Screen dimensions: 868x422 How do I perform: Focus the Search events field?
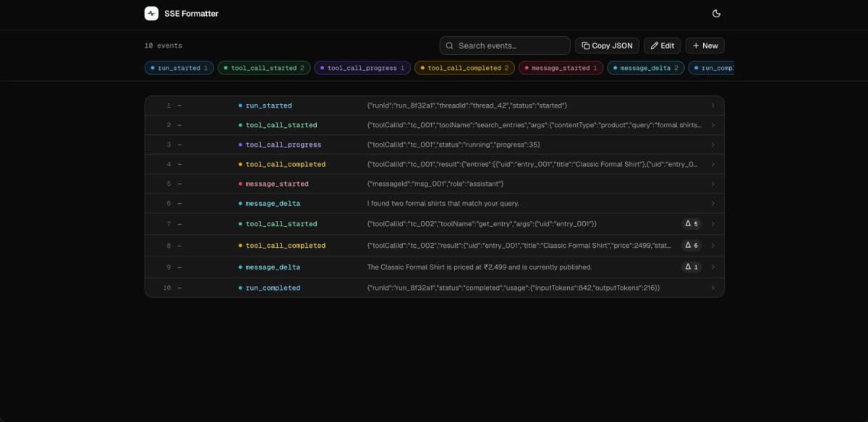(x=505, y=46)
